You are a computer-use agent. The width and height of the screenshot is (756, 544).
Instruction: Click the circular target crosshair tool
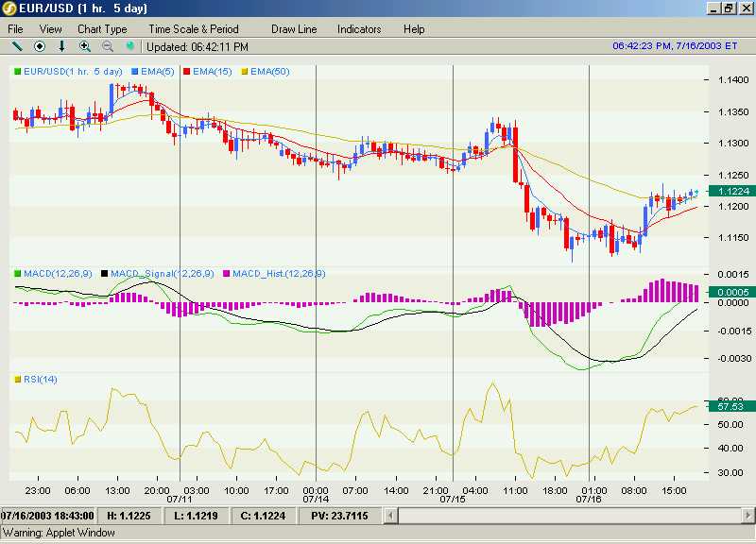pos(40,46)
